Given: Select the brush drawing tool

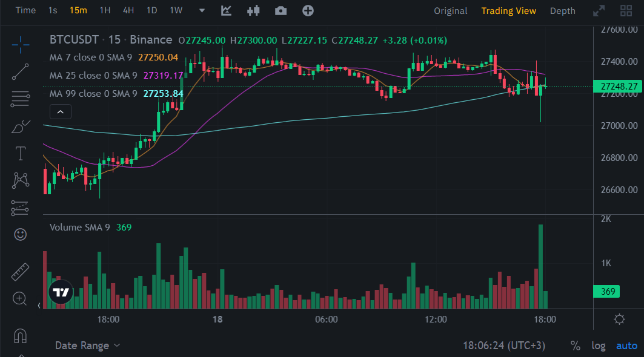Looking at the screenshot, I should (20, 127).
